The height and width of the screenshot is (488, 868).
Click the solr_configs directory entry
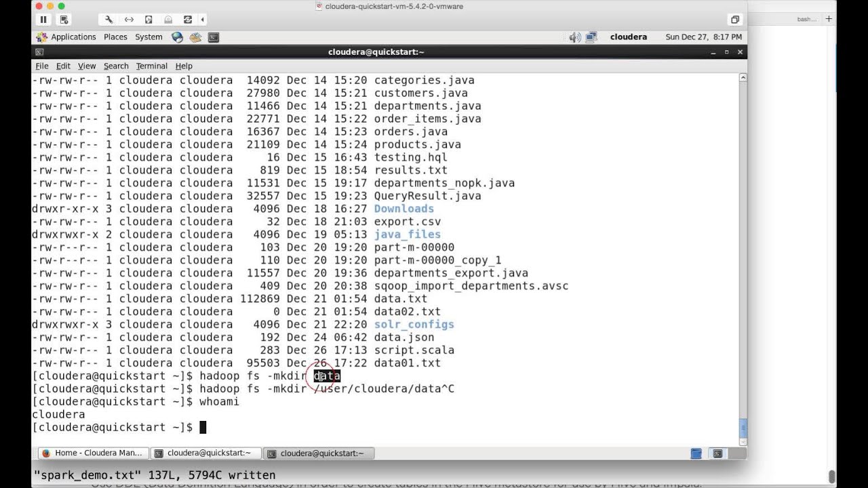[x=414, y=325]
